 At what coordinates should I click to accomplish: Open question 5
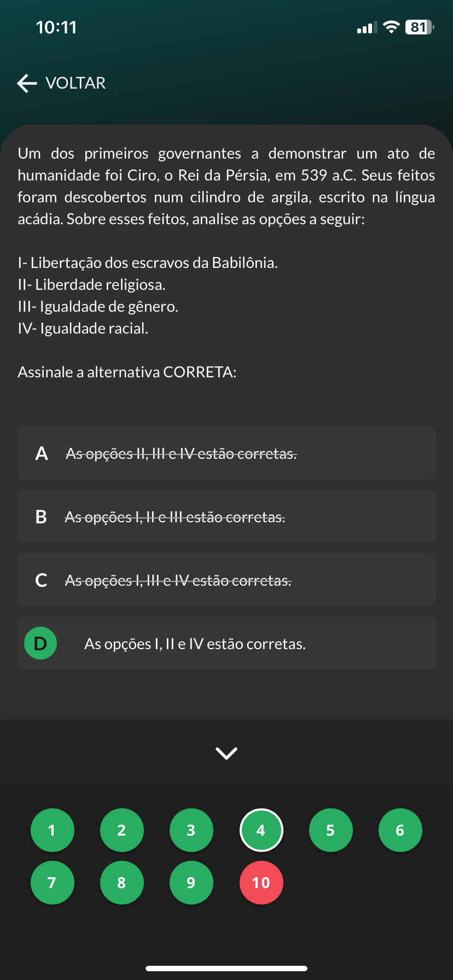pyautogui.click(x=330, y=830)
